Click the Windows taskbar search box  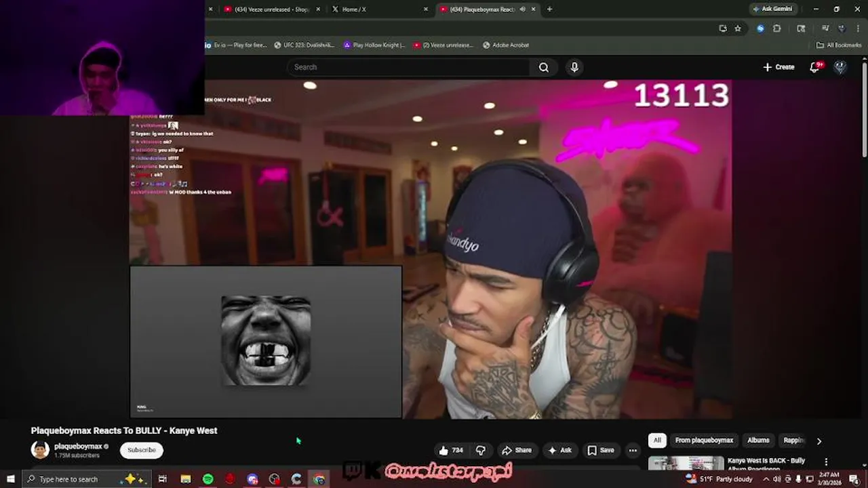(86, 479)
